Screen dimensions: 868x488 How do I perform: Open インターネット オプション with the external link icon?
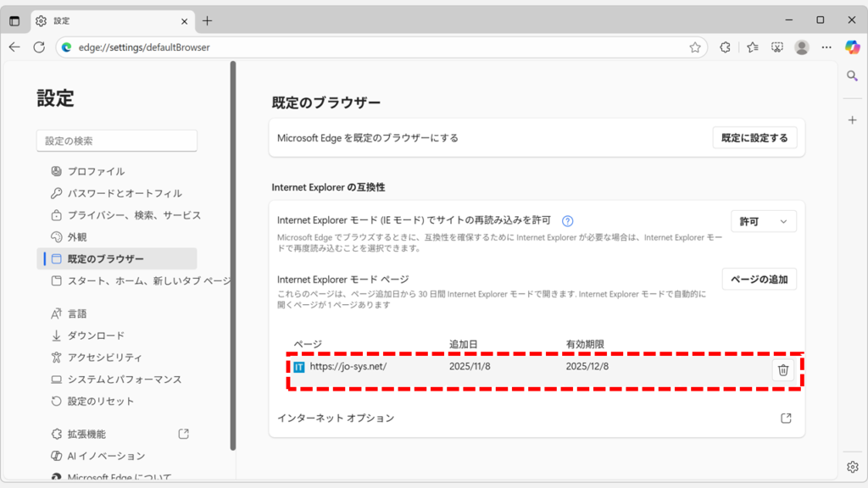pos(786,417)
